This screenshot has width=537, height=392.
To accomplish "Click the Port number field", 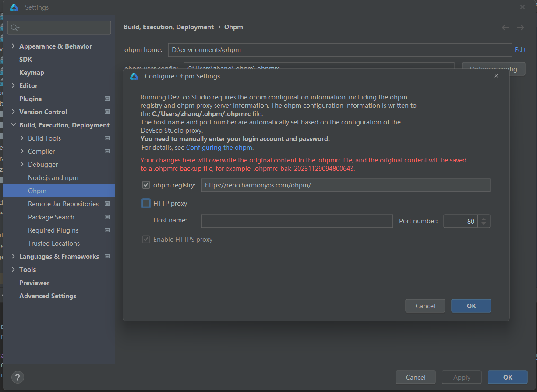I will [461, 221].
